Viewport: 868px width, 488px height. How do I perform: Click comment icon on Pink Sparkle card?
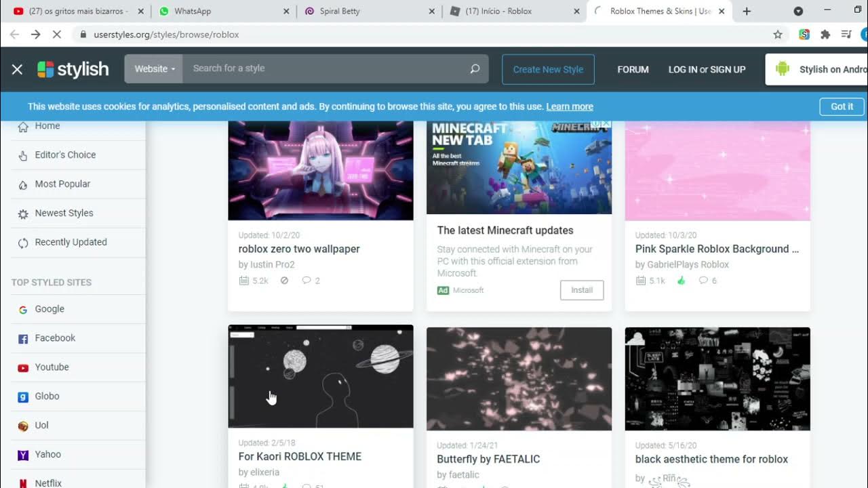pos(703,281)
